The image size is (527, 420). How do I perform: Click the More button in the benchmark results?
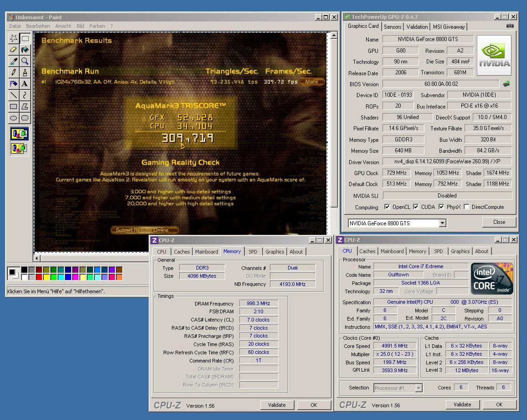tap(311, 82)
